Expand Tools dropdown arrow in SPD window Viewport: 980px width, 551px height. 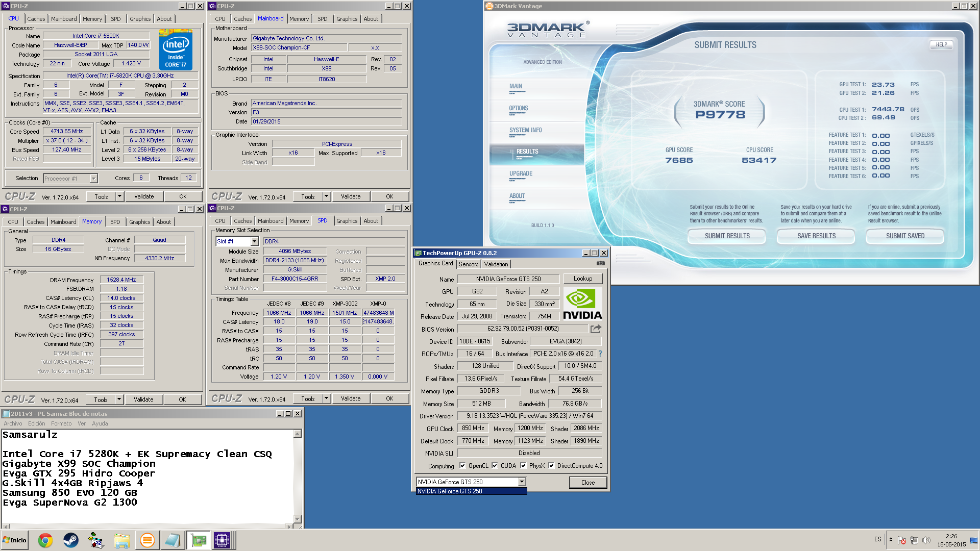(x=326, y=398)
